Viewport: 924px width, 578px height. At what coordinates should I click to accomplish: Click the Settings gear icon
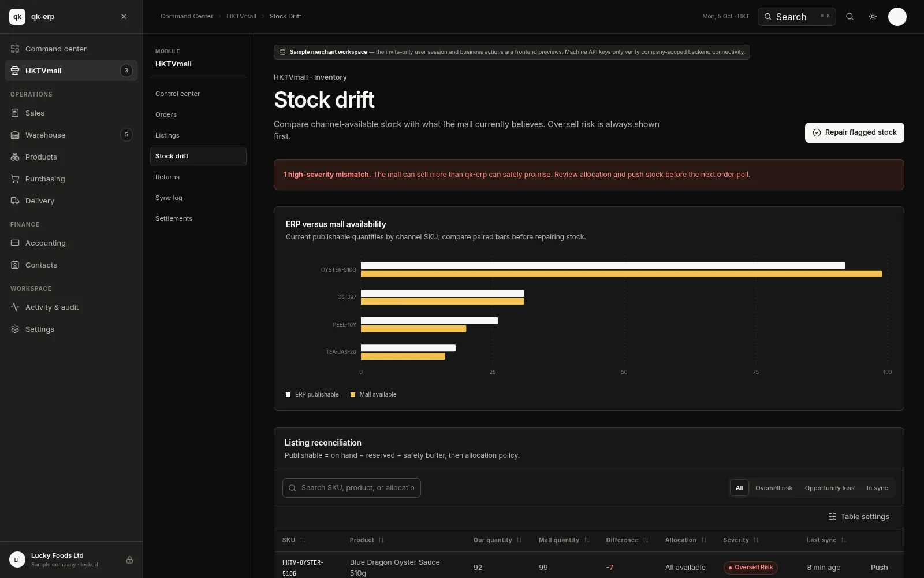[15, 329]
